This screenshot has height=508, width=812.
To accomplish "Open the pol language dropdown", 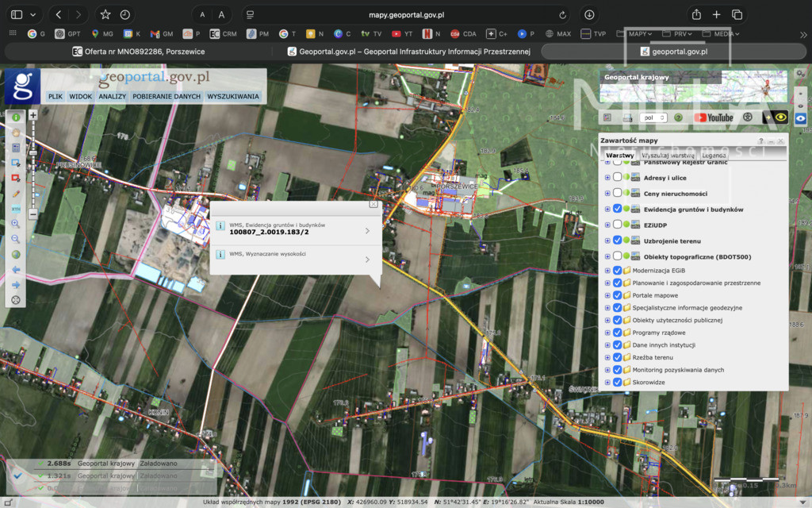I will click(x=653, y=117).
